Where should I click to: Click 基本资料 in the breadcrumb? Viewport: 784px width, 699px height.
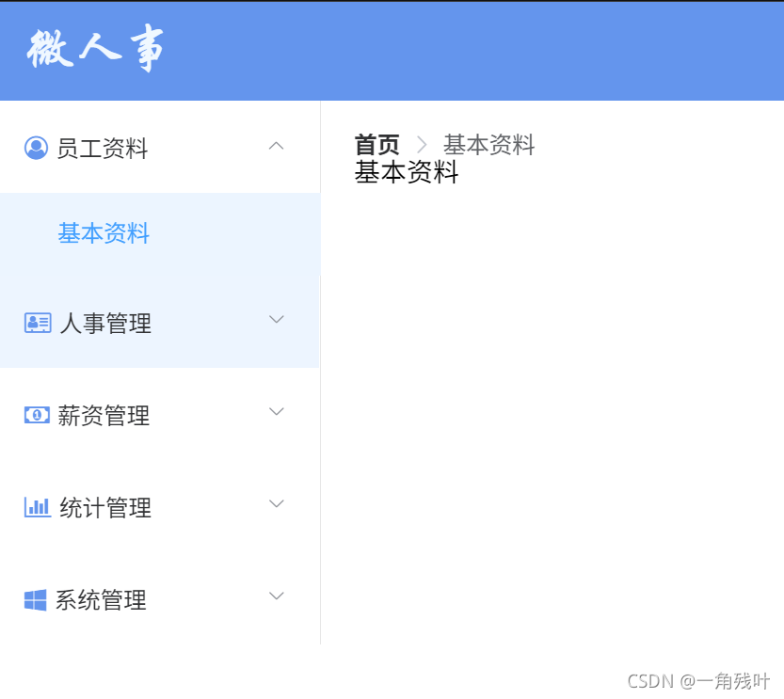488,144
